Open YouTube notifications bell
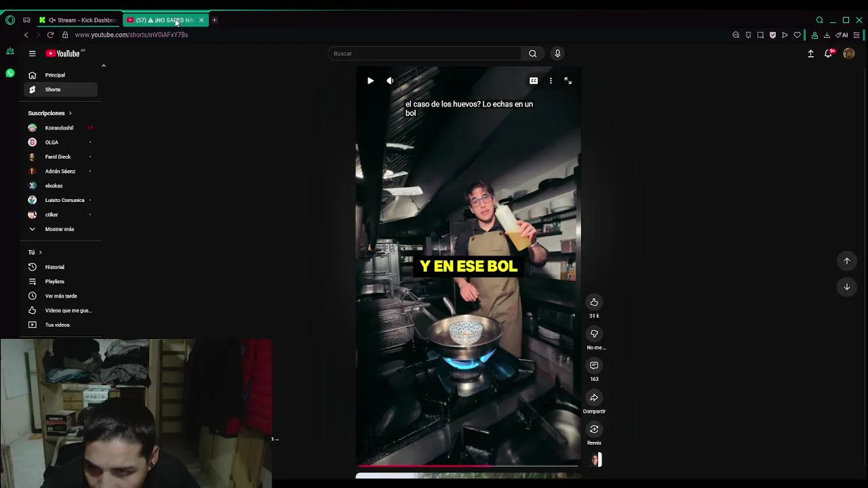 829,54
